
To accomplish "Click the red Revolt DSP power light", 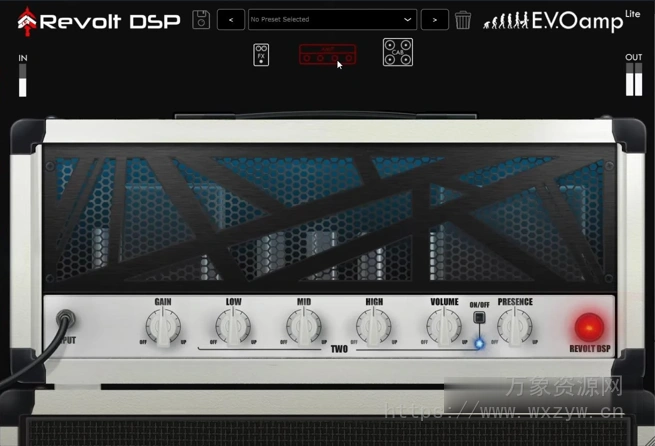I will [x=589, y=327].
